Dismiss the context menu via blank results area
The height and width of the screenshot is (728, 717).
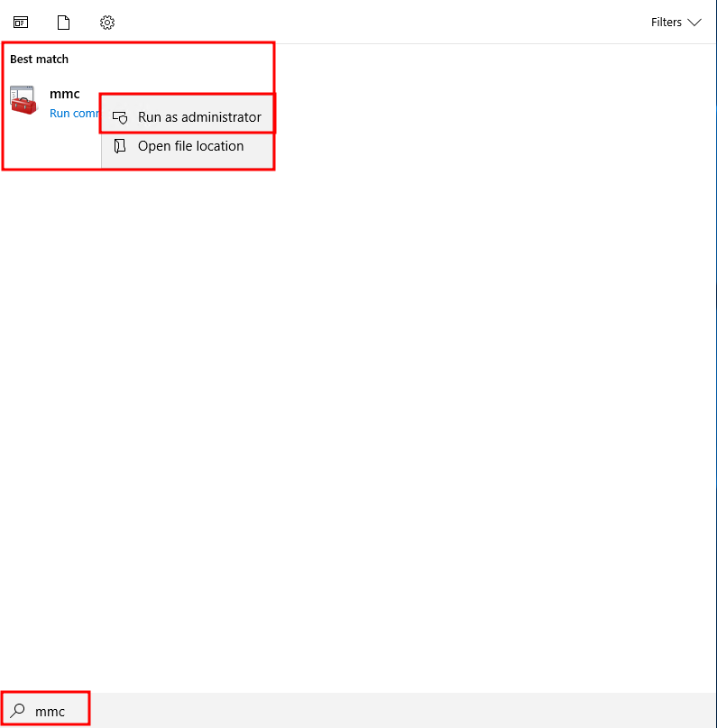pyautogui.click(x=451, y=361)
